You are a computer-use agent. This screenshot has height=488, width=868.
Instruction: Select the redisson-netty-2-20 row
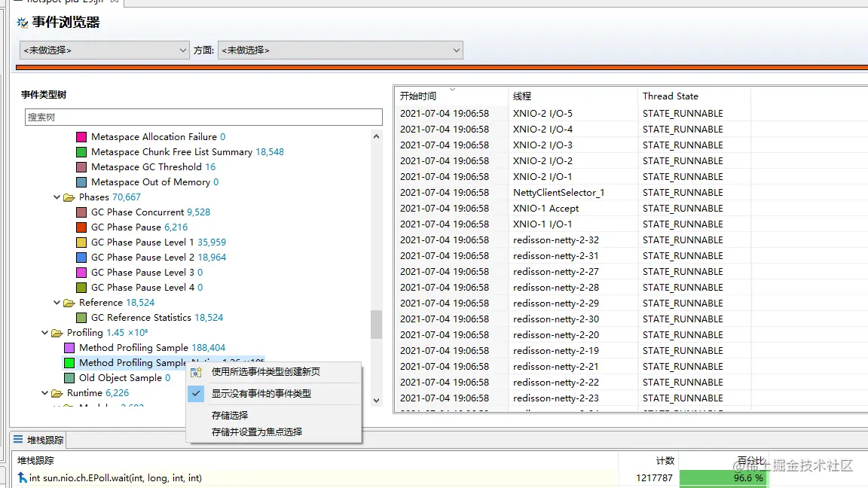[x=631, y=334]
